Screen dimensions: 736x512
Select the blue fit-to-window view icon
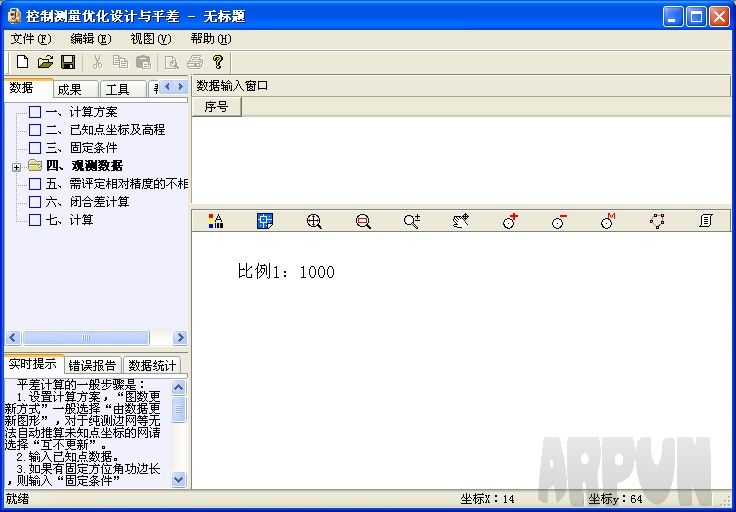(x=265, y=221)
